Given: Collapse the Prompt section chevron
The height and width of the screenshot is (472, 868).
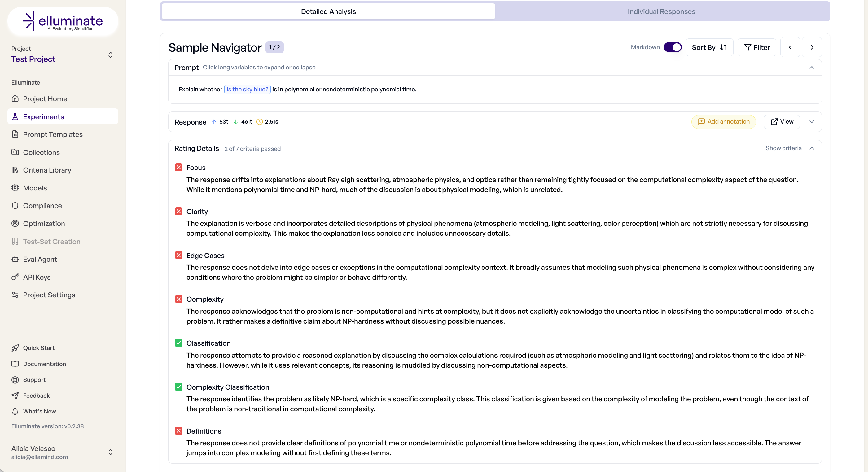Looking at the screenshot, I should [811, 68].
